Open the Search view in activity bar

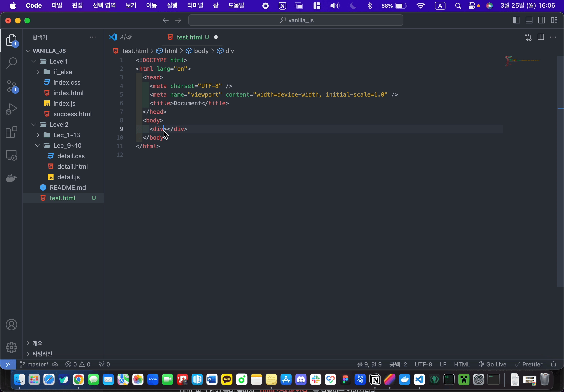coord(11,63)
